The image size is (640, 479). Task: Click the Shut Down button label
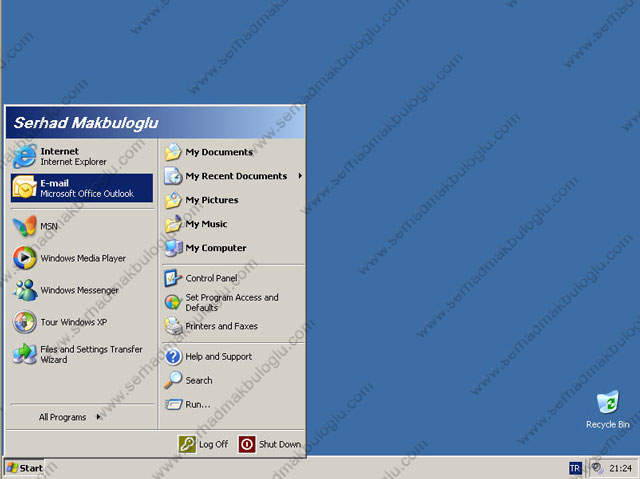pos(280,444)
